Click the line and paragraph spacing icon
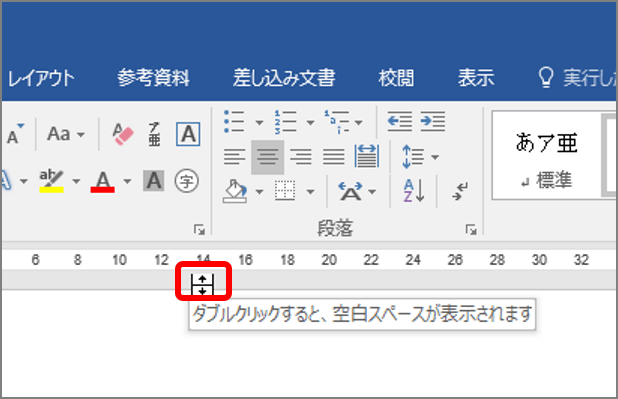This screenshot has width=618, height=399. click(413, 157)
